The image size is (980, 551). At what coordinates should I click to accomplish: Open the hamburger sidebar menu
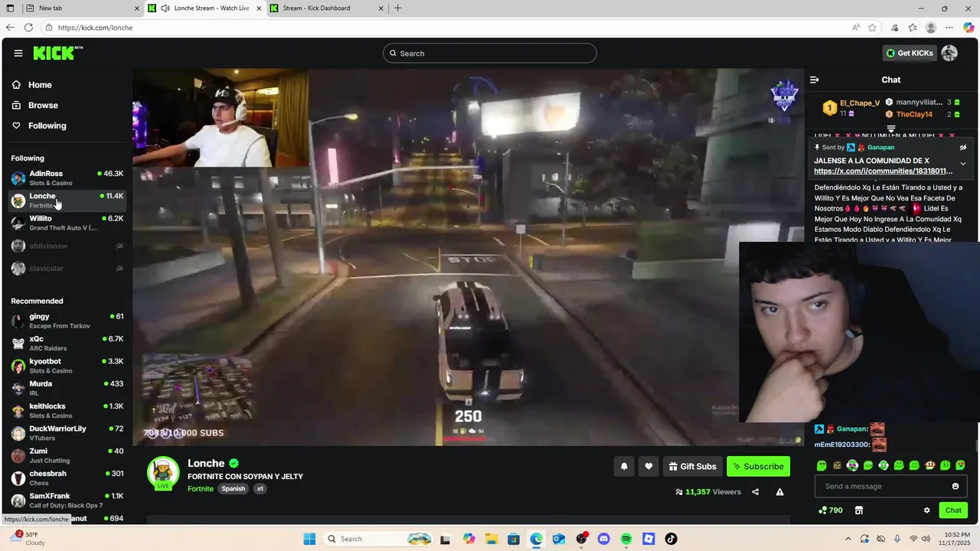pos(18,53)
